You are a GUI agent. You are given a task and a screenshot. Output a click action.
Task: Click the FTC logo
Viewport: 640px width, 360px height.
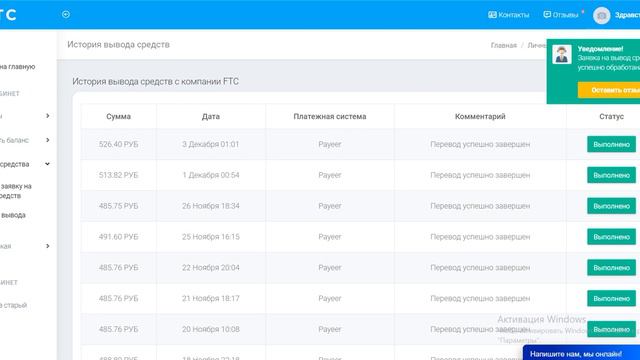click(x=8, y=15)
